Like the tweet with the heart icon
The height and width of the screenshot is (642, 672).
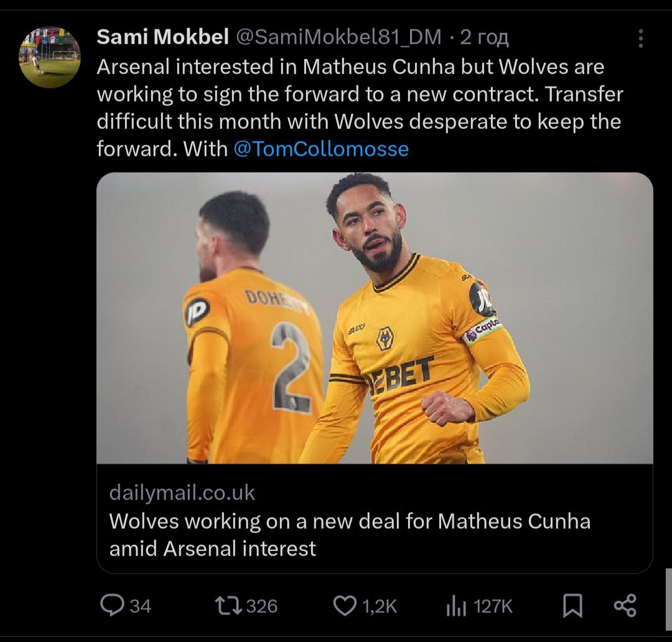pos(345,605)
